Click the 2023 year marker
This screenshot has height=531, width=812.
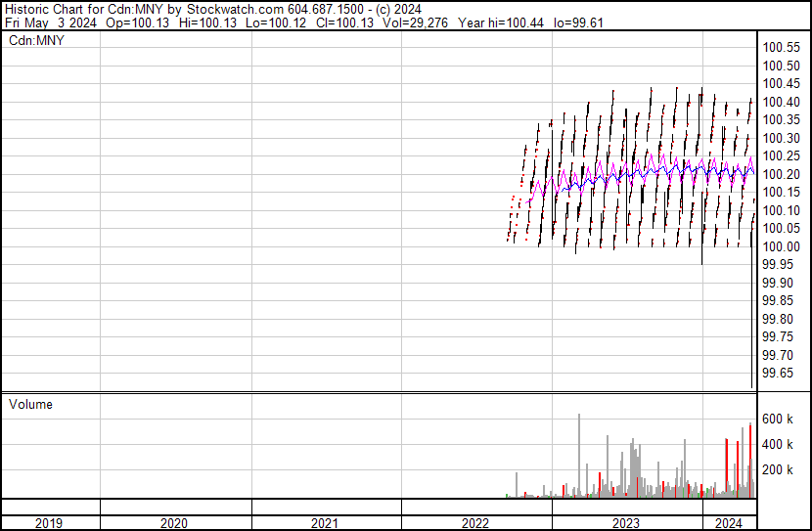click(626, 523)
